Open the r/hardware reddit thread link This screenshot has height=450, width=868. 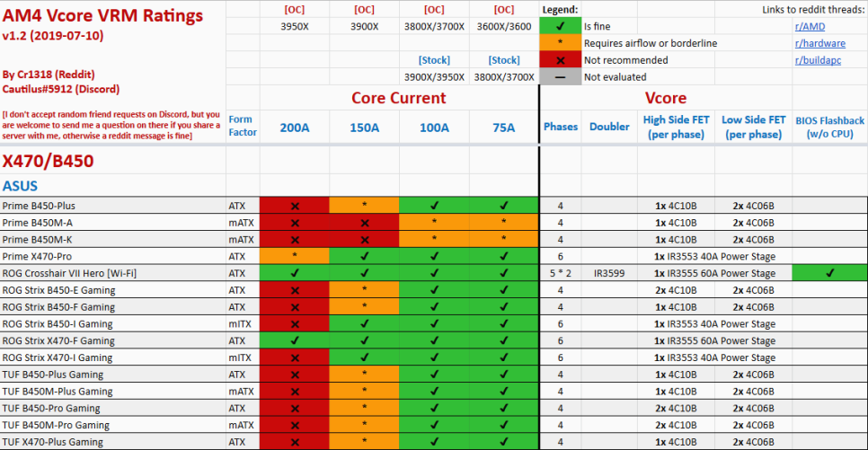pos(819,43)
